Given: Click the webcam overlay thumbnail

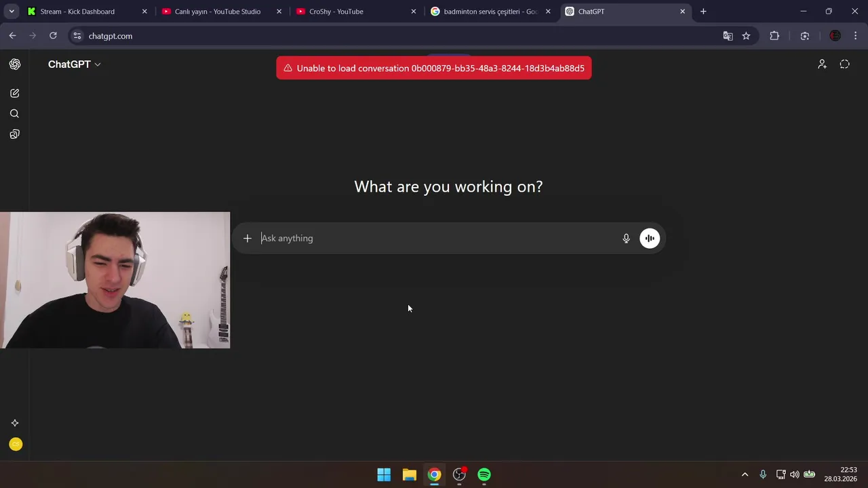Looking at the screenshot, I should [115, 280].
